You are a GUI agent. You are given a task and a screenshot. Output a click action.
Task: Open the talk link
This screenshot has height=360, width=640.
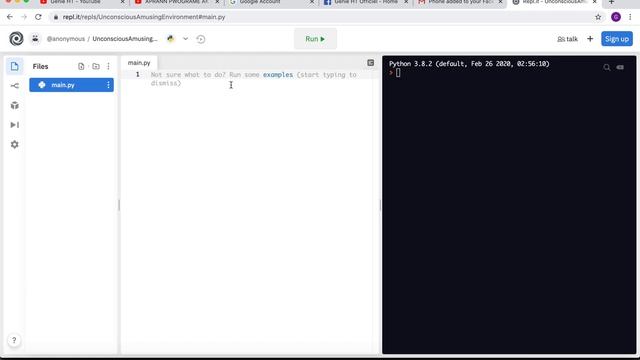coord(567,39)
